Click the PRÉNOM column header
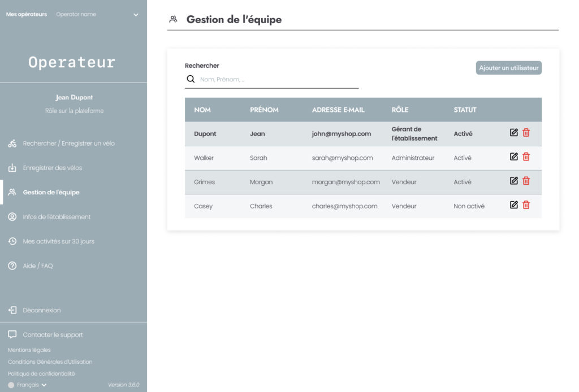This screenshot has width=579, height=392. point(264,110)
